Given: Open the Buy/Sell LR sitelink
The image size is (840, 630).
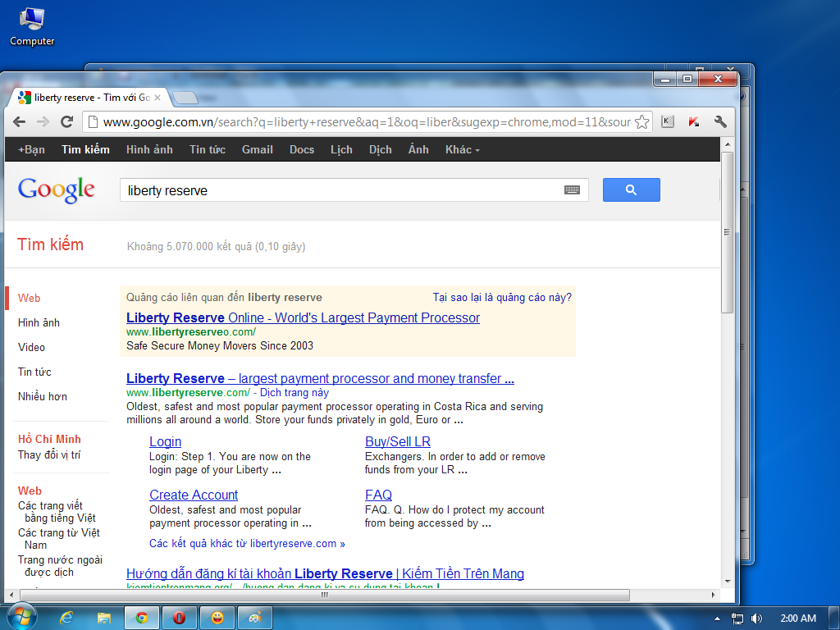Looking at the screenshot, I should tap(398, 442).
